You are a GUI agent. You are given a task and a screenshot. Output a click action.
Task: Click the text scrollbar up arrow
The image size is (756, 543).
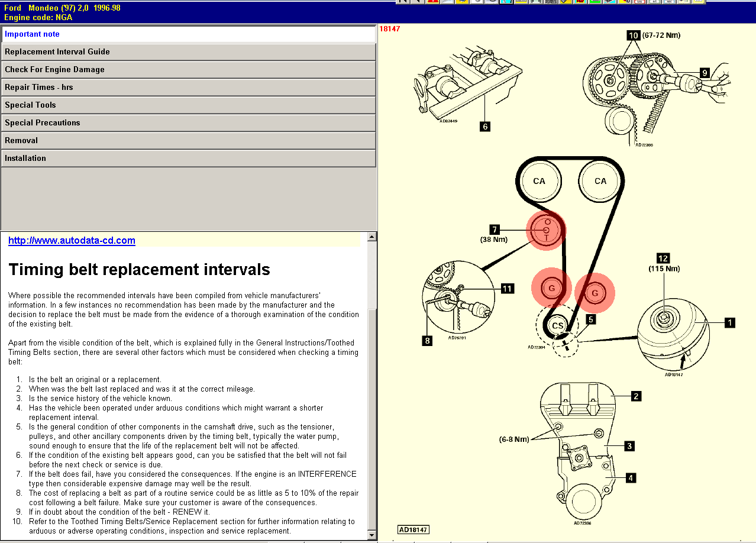(x=372, y=237)
